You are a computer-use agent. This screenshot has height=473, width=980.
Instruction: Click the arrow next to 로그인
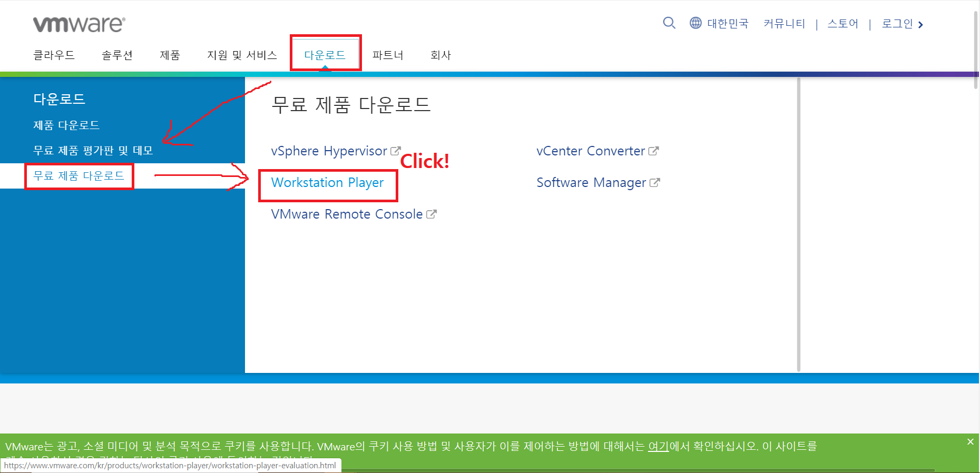920,25
